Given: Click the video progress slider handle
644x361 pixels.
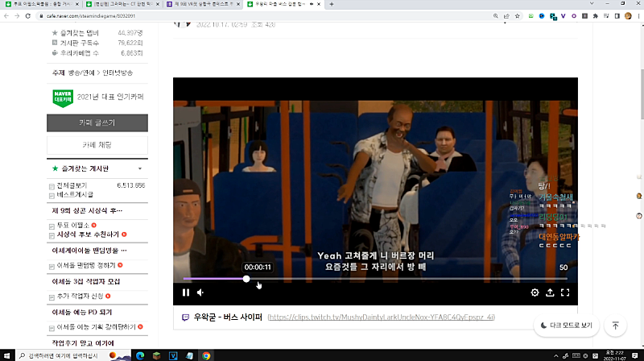Looking at the screenshot, I should [246, 279].
